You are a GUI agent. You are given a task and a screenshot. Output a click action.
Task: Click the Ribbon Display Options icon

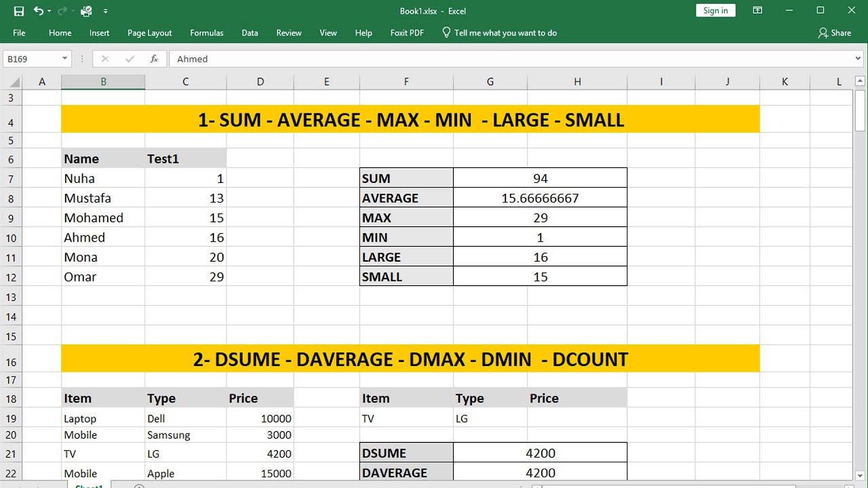[x=758, y=10]
